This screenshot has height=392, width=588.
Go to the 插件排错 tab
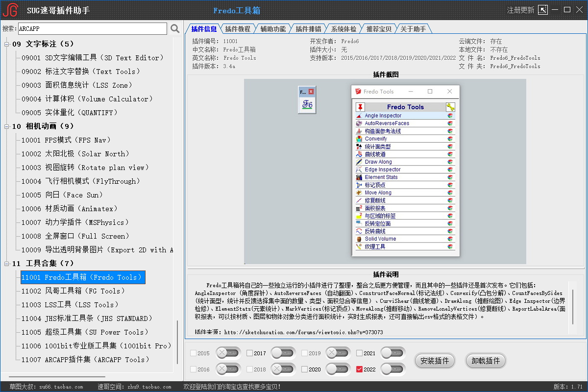pyautogui.click(x=308, y=29)
